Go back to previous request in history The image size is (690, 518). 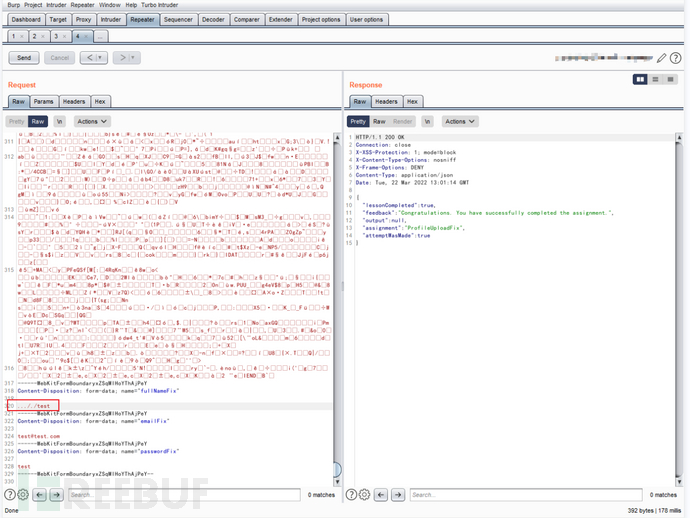89,58
